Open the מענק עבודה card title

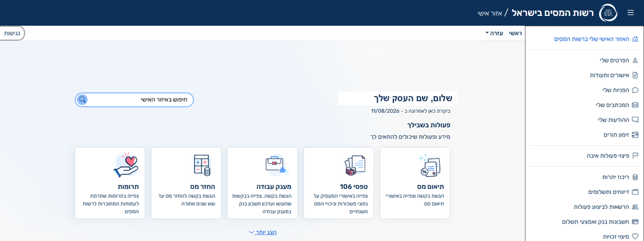coord(274,186)
